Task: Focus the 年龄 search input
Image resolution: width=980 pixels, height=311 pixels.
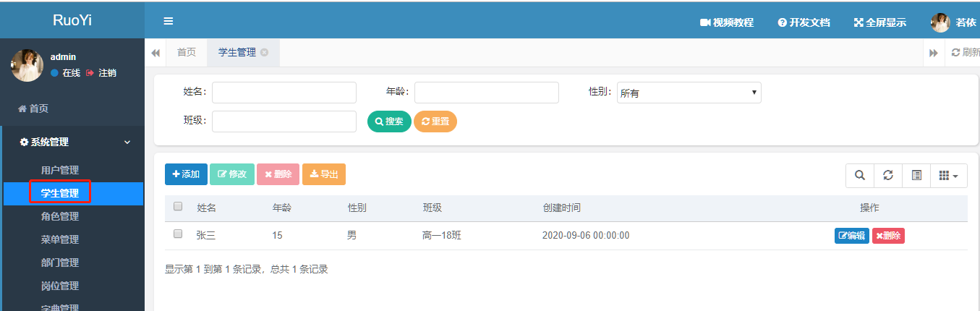Action: tap(487, 93)
